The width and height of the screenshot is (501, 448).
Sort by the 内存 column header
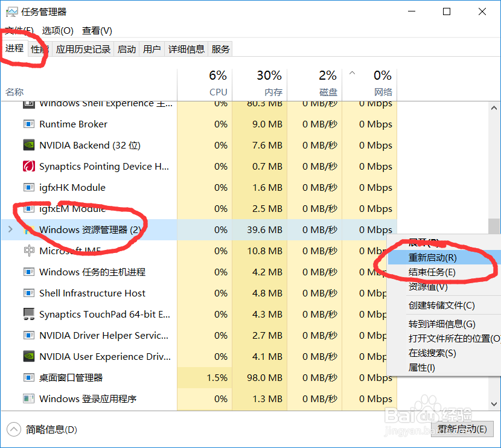tap(260, 85)
